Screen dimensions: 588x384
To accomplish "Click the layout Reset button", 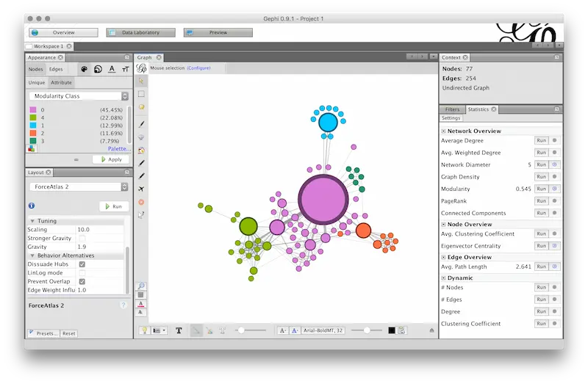I will (68, 333).
